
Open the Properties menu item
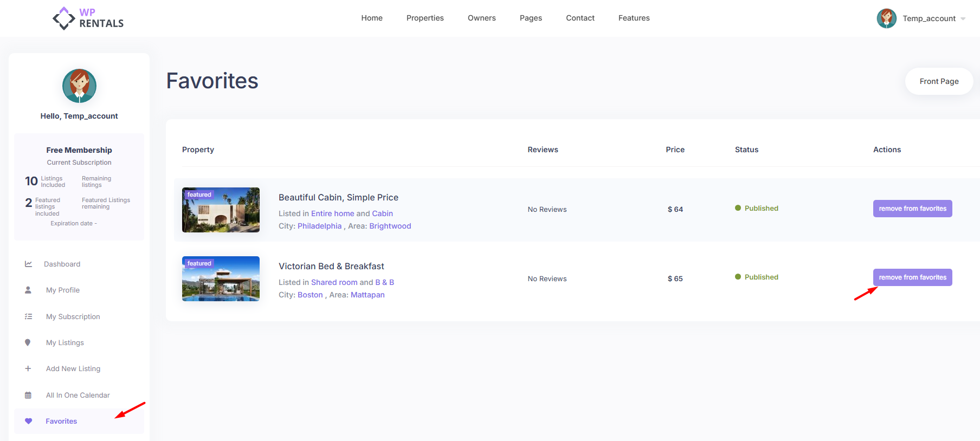pyautogui.click(x=425, y=18)
